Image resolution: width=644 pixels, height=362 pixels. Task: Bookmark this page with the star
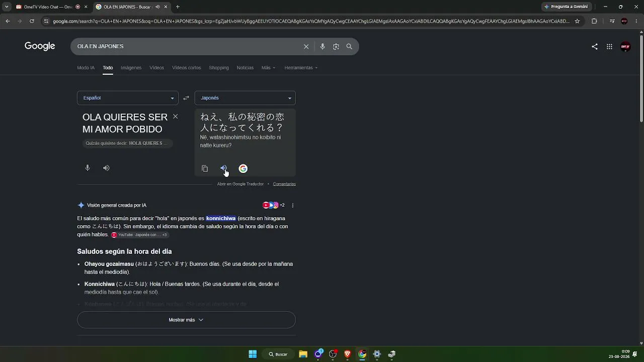[577, 21]
